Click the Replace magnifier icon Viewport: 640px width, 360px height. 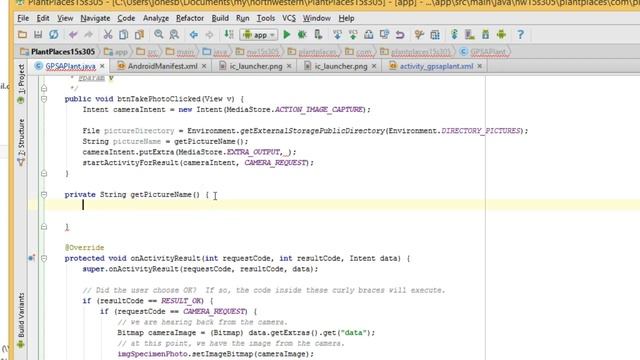pyautogui.click(x=174, y=35)
